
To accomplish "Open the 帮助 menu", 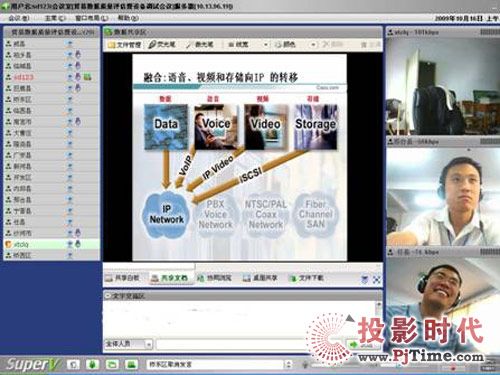I will 128,18.
